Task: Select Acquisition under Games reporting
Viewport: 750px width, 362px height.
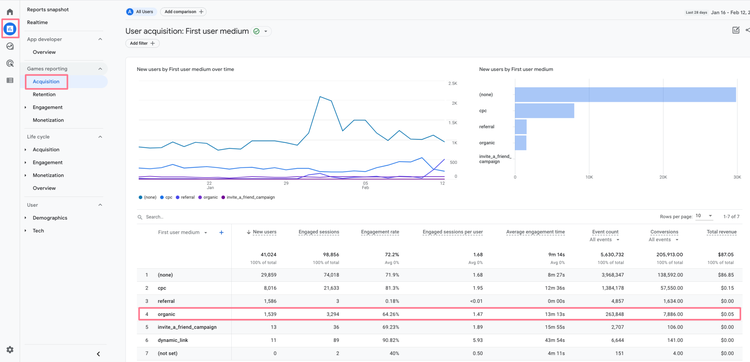Action: [46, 82]
